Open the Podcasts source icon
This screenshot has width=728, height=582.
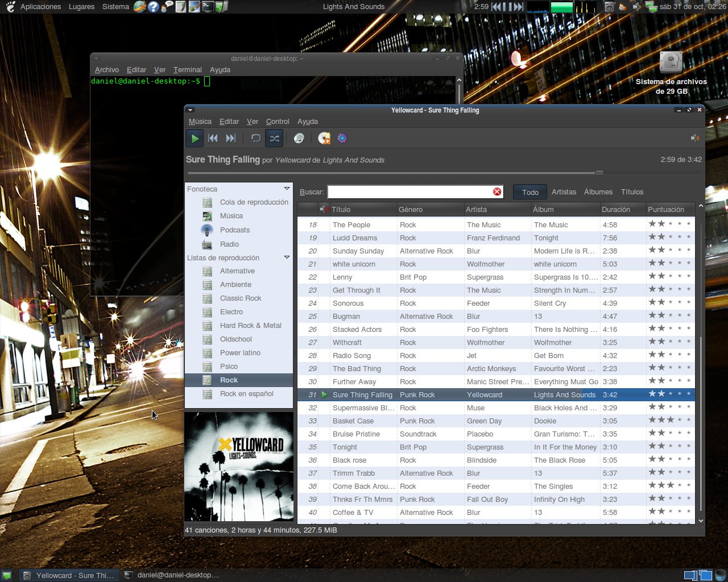pos(207,230)
